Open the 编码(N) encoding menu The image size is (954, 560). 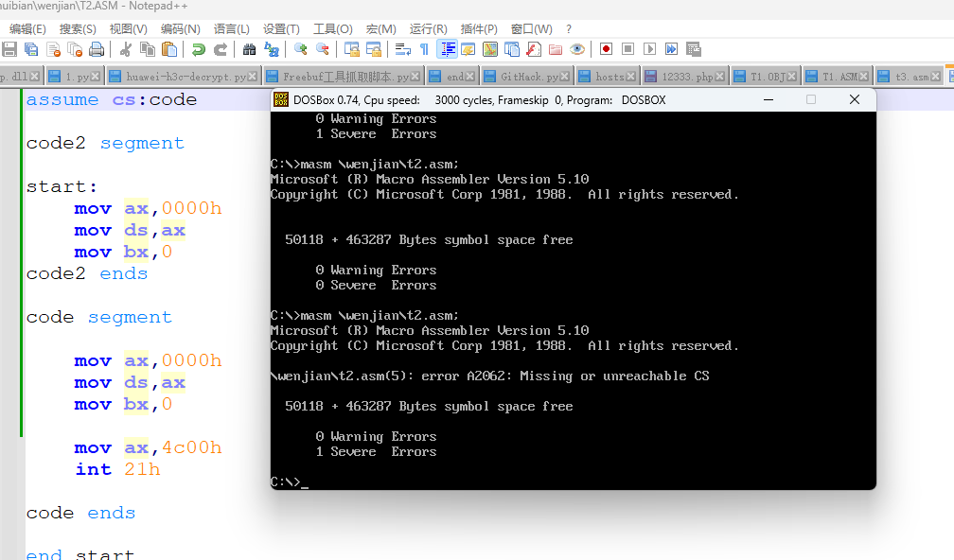click(180, 29)
